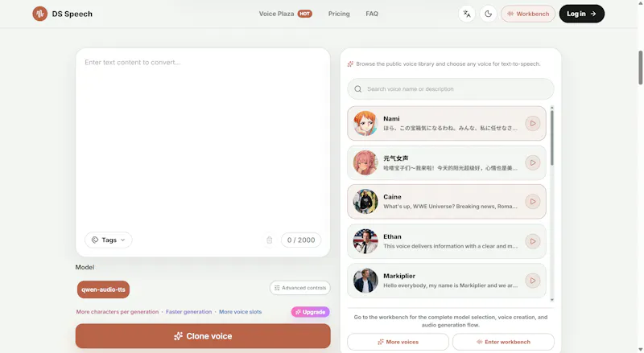Click More characters per generation link
This screenshot has width=644, height=353.
coord(117,312)
